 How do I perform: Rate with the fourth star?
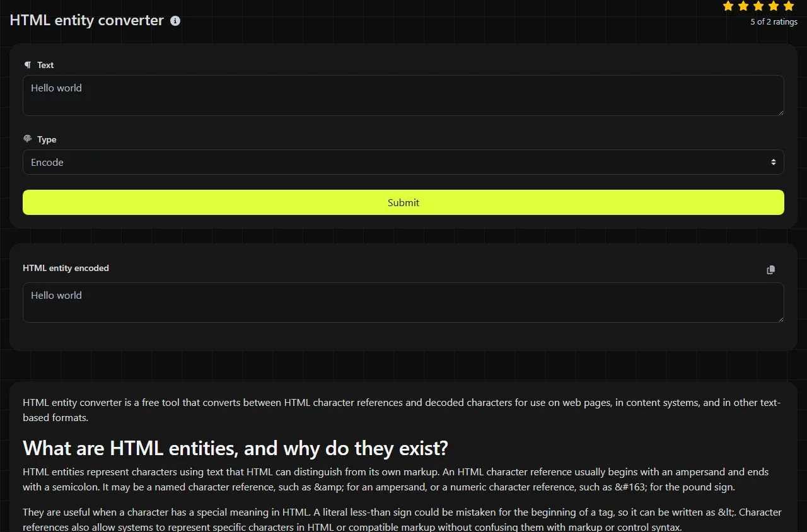[774, 6]
